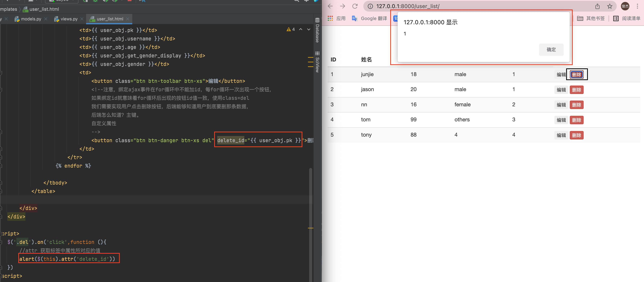Image resolution: width=644 pixels, height=282 pixels.
Task: Click the browser reload icon
Action: pos(355,6)
